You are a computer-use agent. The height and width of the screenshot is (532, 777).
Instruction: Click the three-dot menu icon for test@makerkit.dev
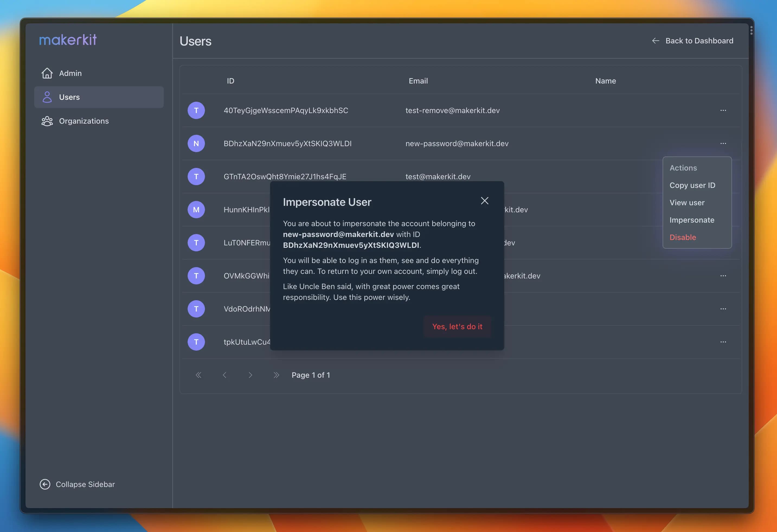point(723,176)
